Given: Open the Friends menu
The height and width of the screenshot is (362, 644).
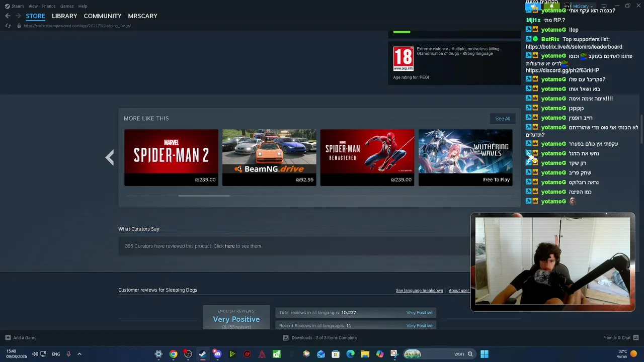Looking at the screenshot, I should (x=49, y=6).
